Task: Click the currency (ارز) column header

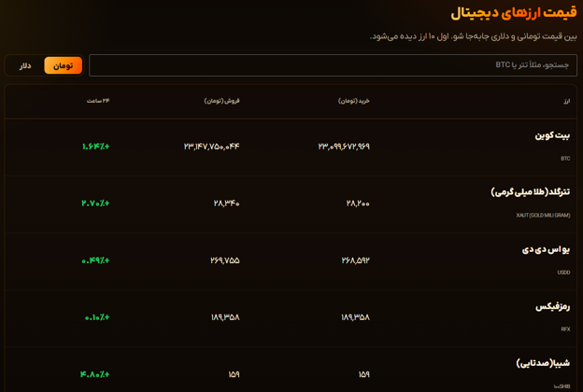Action: [566, 101]
